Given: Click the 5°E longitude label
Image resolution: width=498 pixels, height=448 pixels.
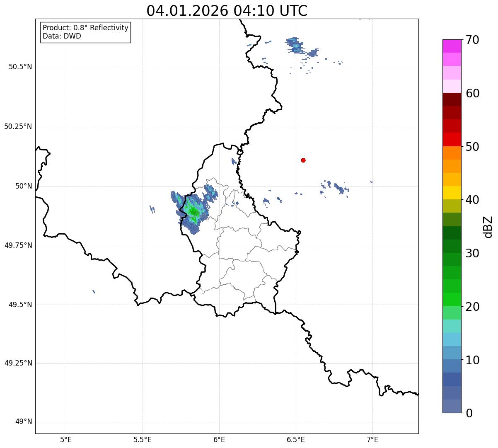Looking at the screenshot, I should coord(66,440).
